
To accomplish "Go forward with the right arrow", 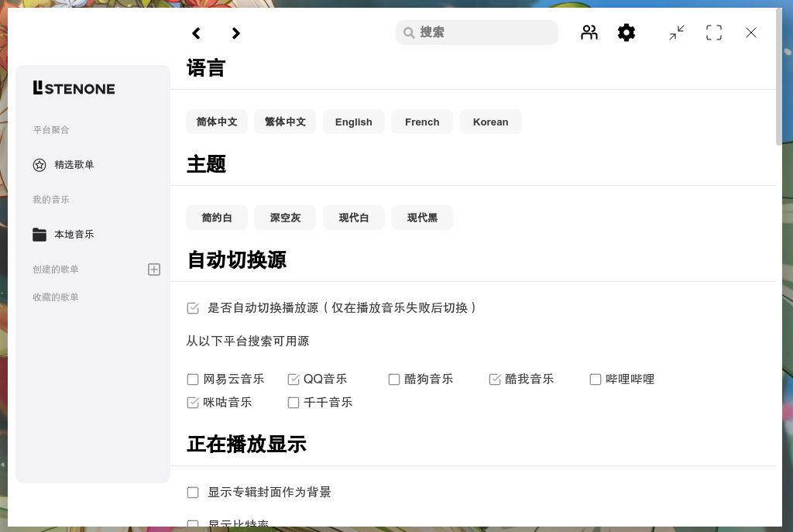I will click(x=235, y=33).
